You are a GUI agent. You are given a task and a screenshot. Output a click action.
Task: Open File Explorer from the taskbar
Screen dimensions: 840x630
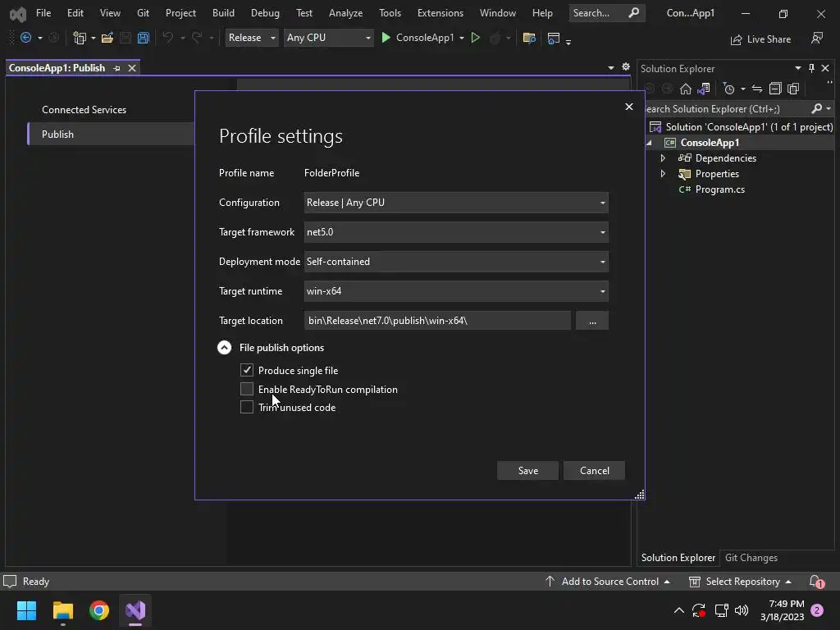coord(62,610)
